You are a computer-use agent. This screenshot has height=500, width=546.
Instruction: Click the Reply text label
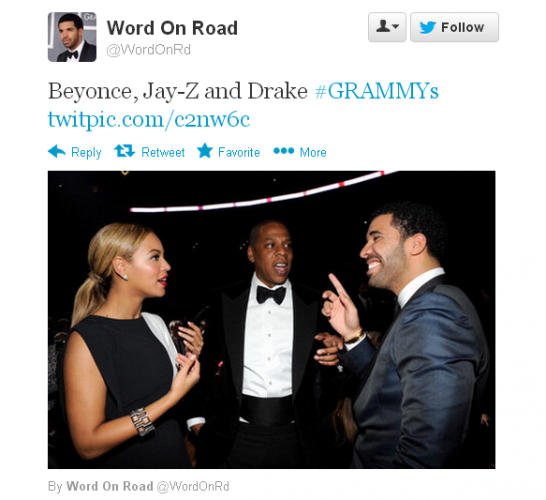(x=86, y=152)
